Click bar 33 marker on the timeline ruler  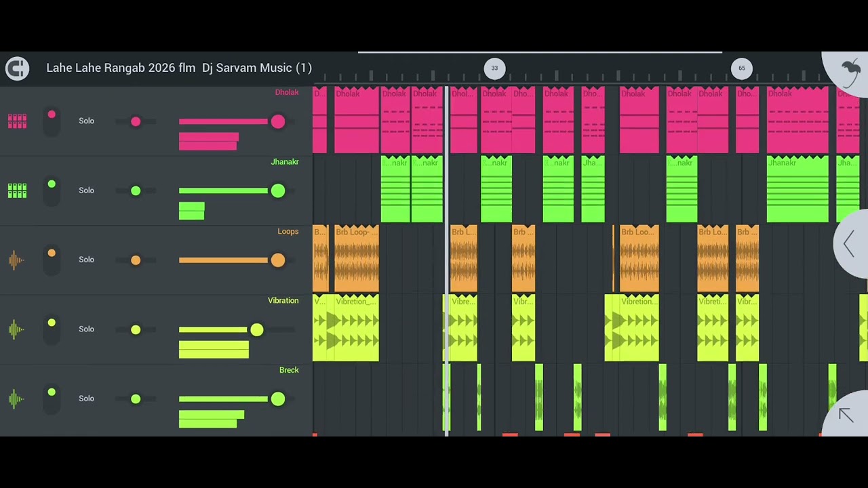[494, 68]
